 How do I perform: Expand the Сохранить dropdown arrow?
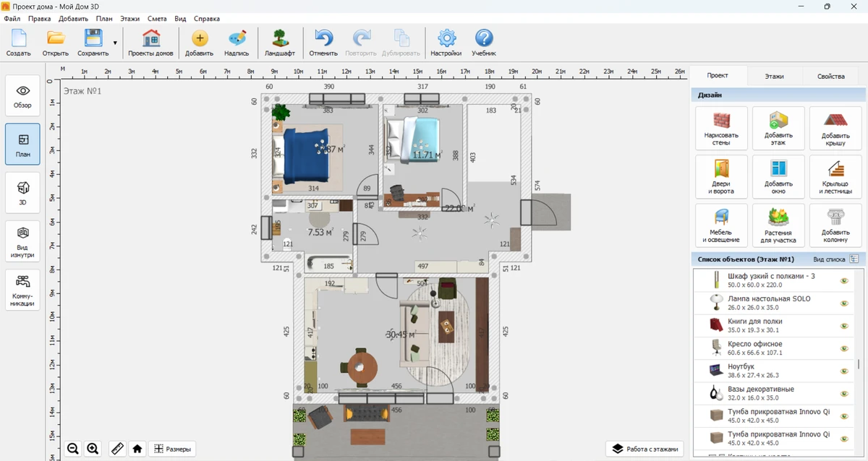(115, 43)
